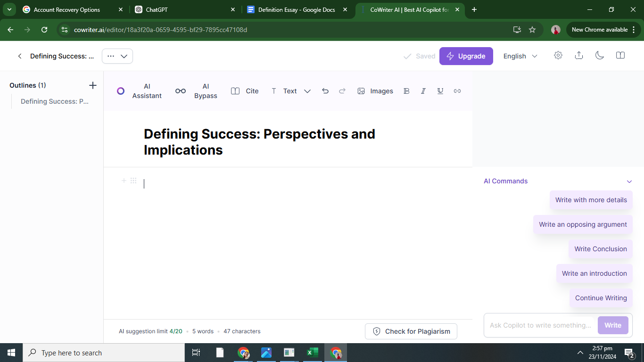
Task: Undo the last edit
Action: [x=325, y=91]
